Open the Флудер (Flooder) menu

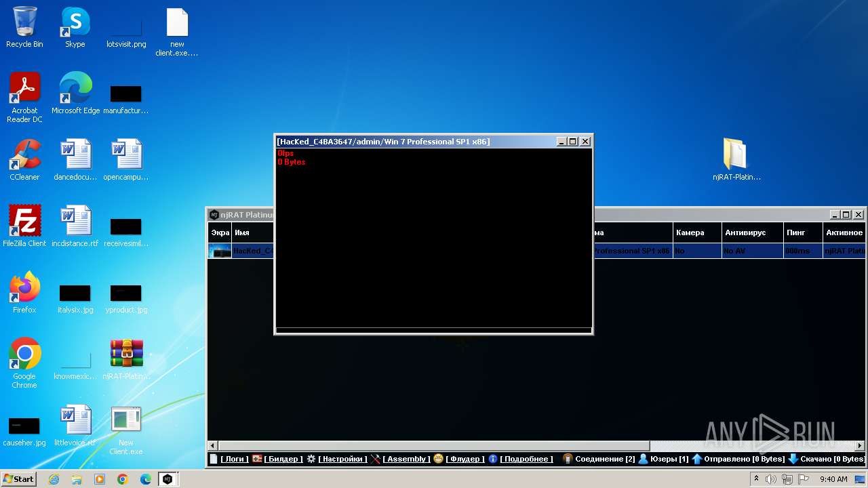coord(465,459)
